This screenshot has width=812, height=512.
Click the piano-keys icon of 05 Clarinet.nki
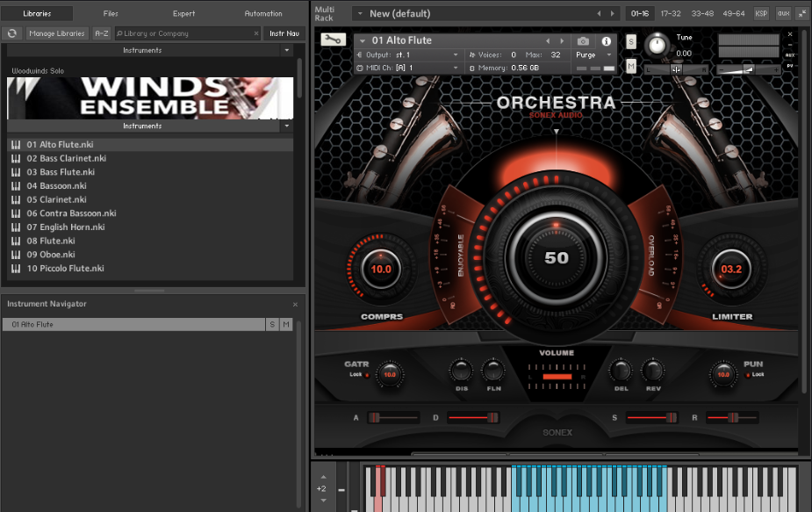pos(16,199)
